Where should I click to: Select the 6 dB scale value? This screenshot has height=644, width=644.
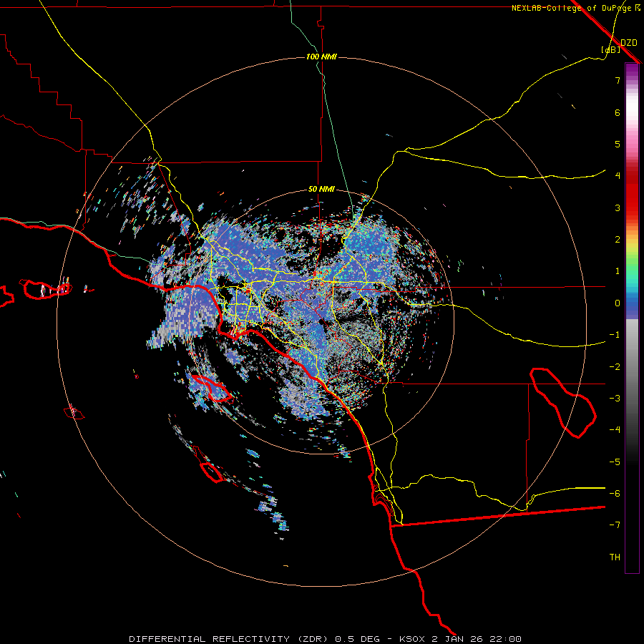coord(618,112)
